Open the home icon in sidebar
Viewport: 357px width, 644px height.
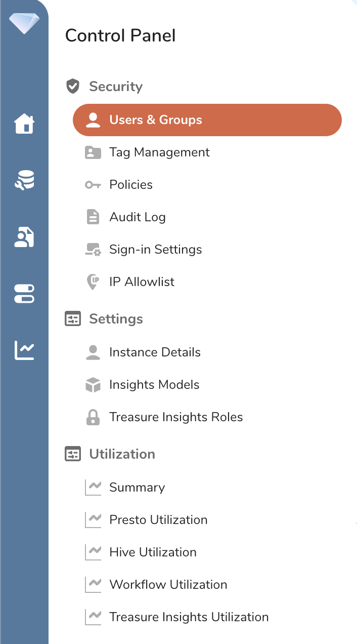tap(24, 124)
